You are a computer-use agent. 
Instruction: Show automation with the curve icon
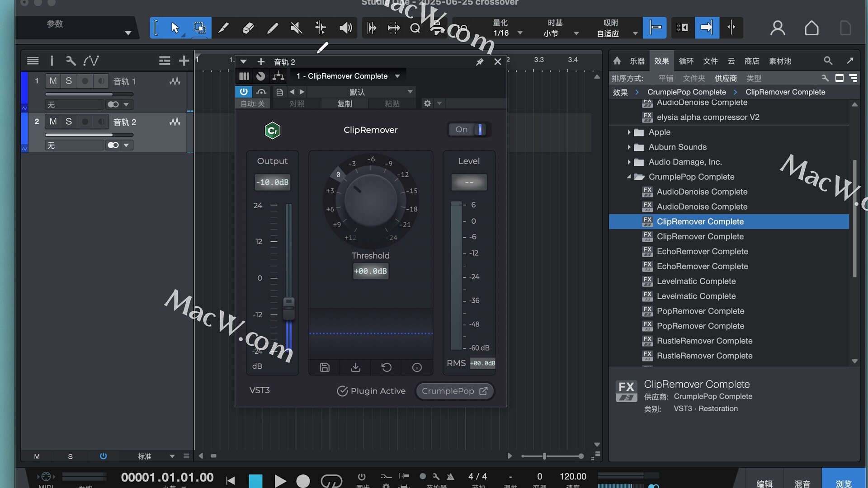point(91,61)
